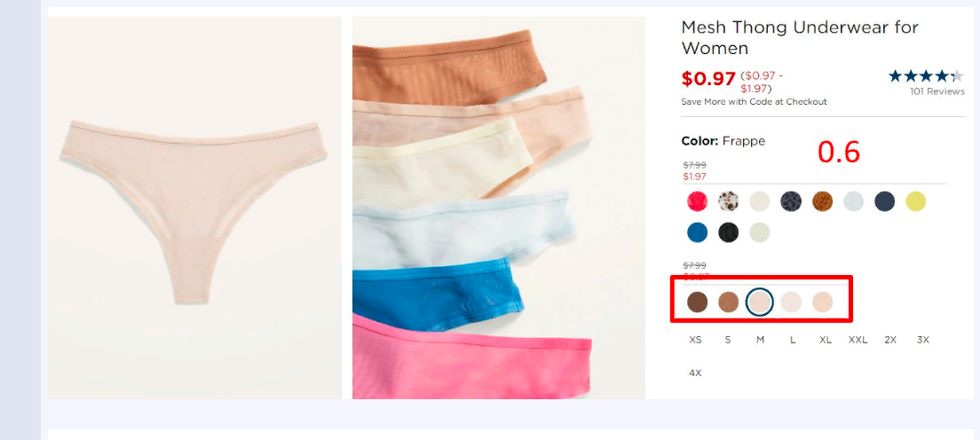Select the hot pink color swatch
980x440 pixels.
pos(697,201)
